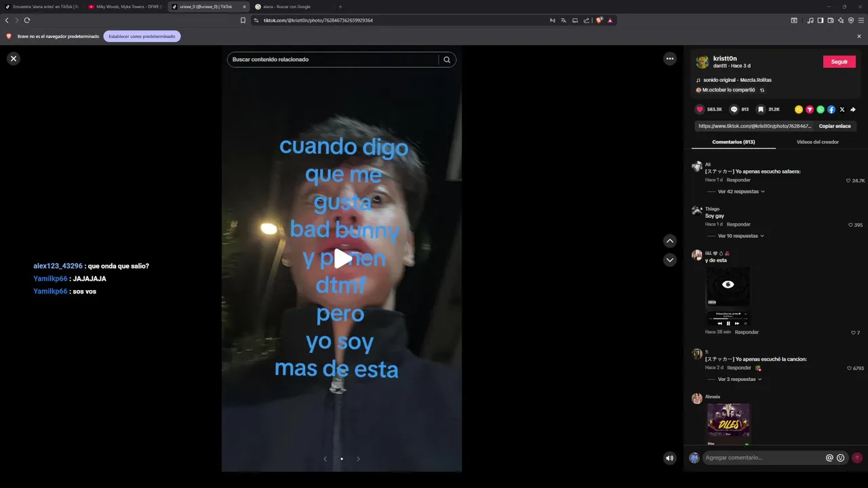
Task: Insert a mention with the @ icon
Action: 829,457
